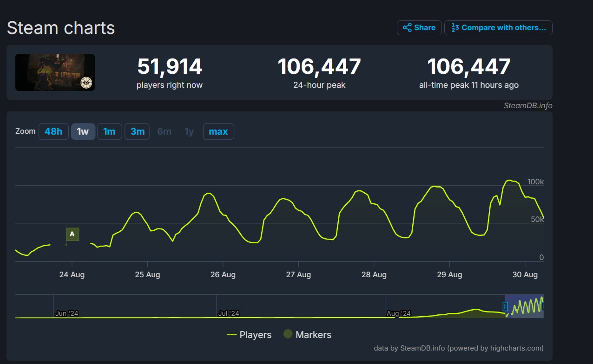This screenshot has height=364, width=593.
Task: Select the 48h zoom preset
Action: (53, 131)
